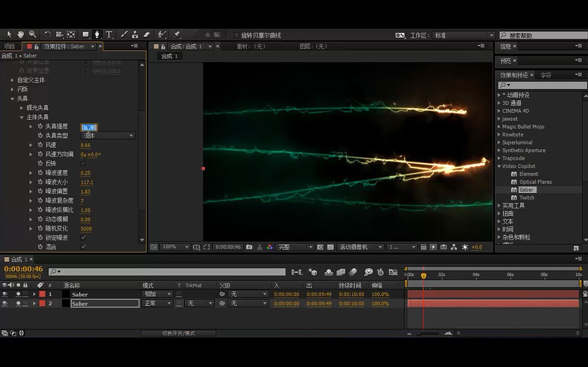Switch to the 项目 panel tab

[x=10, y=46]
